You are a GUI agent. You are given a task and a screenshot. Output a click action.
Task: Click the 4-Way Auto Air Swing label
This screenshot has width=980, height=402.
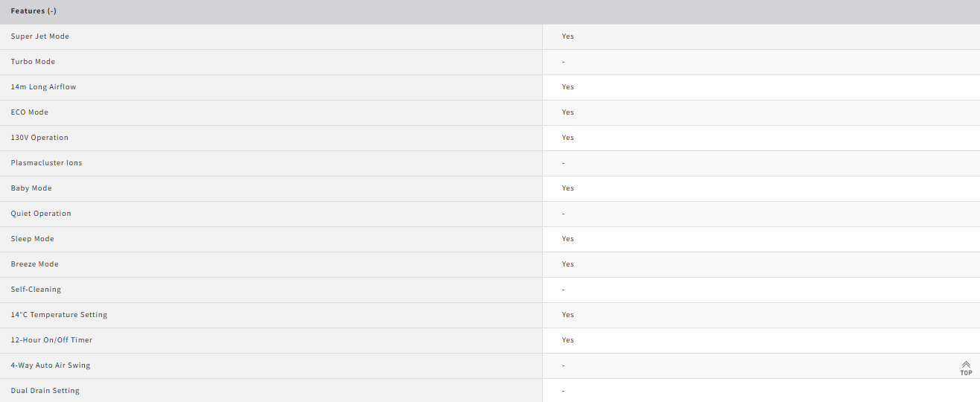pos(51,366)
